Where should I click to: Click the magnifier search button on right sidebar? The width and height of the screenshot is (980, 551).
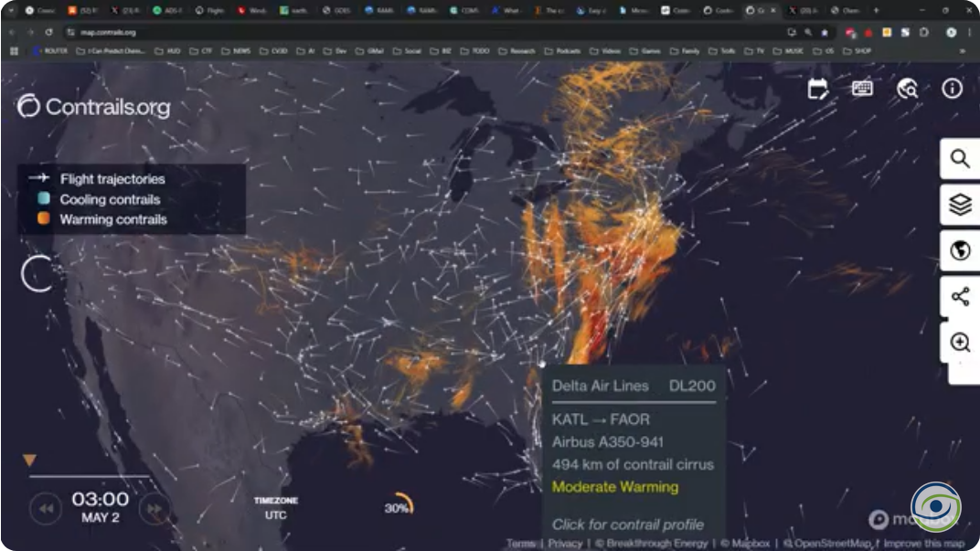coord(960,159)
